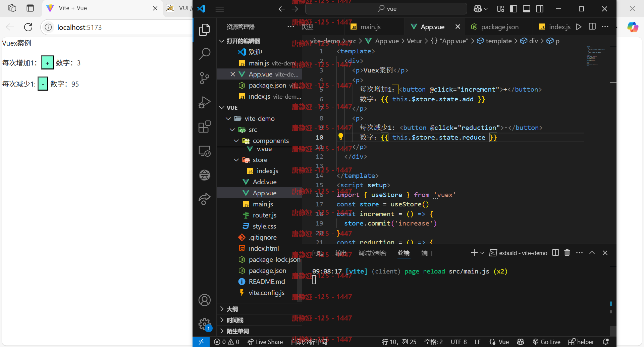Viewport: 644px width, 347px height.
Task: Close the Vite + Vue browser tab
Action: click(155, 8)
